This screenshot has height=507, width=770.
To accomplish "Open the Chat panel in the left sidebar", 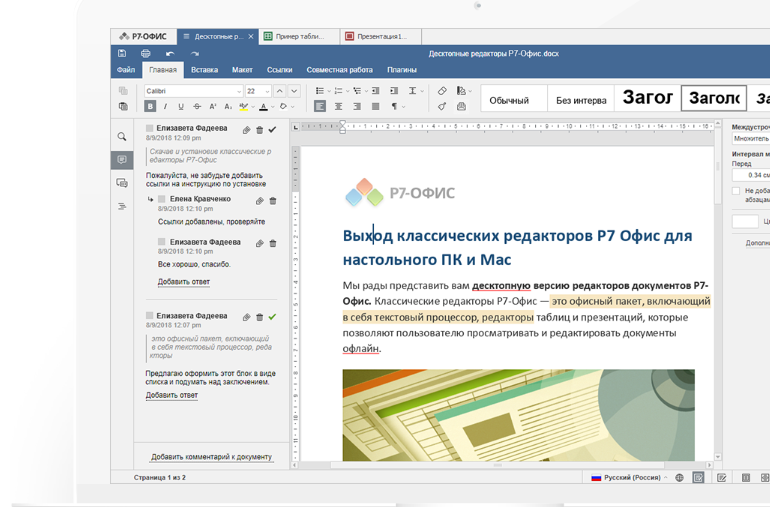I will pos(122,183).
